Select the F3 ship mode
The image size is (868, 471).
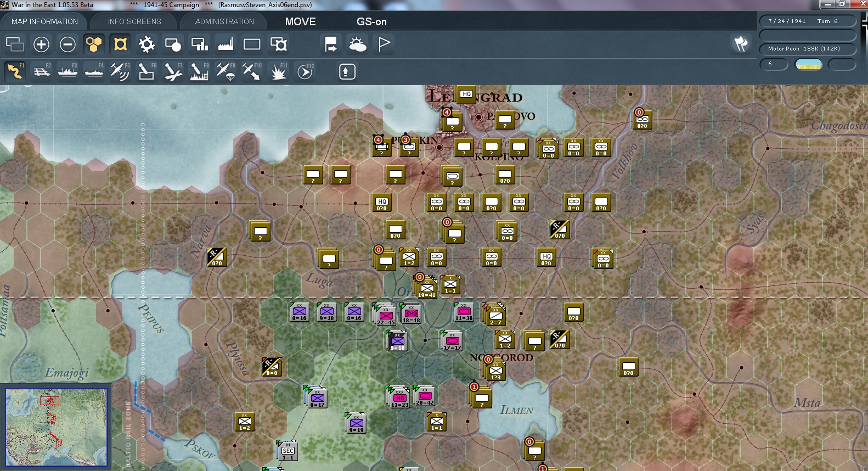[67, 71]
